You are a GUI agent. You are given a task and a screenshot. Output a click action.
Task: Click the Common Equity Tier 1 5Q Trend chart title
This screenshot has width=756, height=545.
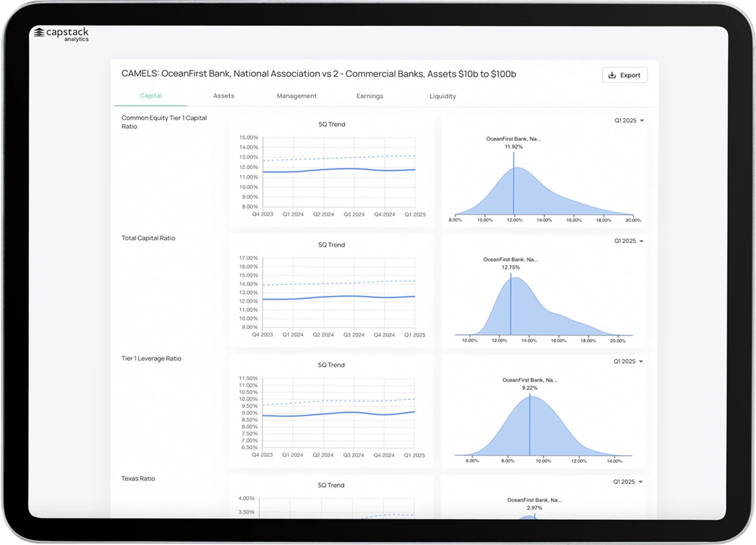332,124
